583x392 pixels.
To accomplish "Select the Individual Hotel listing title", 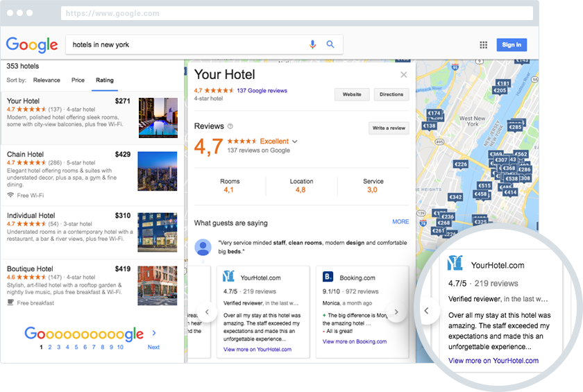I will click(x=31, y=216).
